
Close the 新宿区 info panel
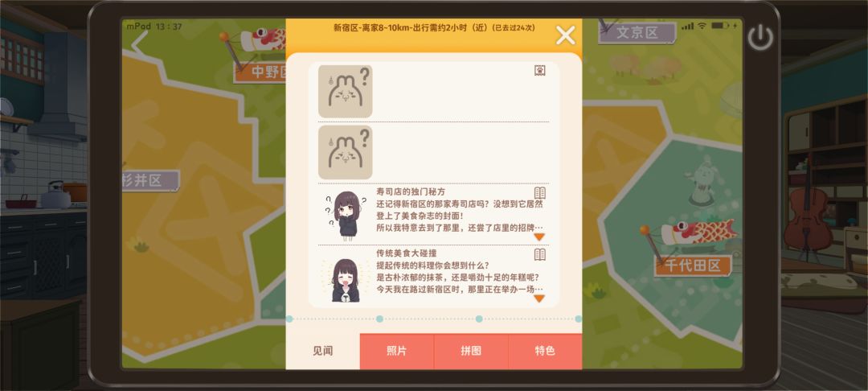[565, 35]
